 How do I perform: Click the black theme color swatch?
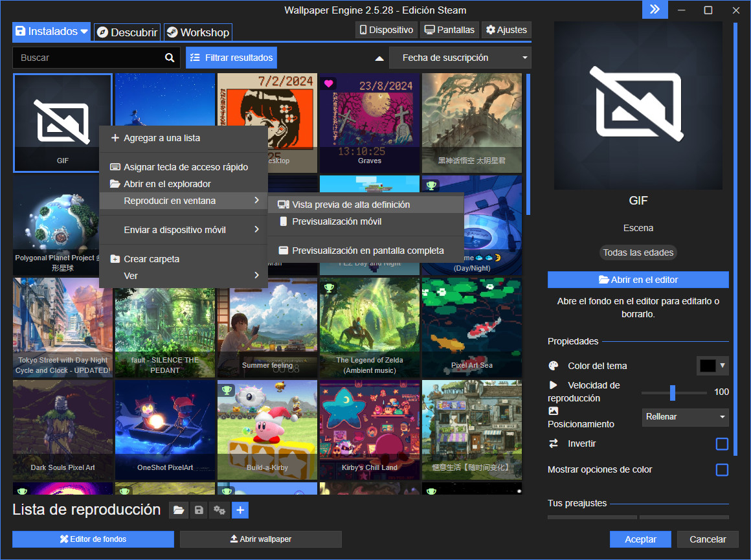tap(708, 366)
